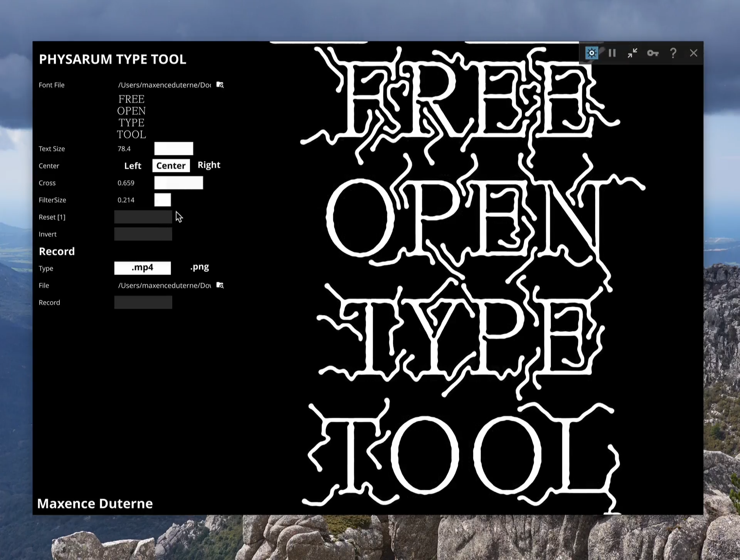Switch record type to .png

tap(199, 267)
